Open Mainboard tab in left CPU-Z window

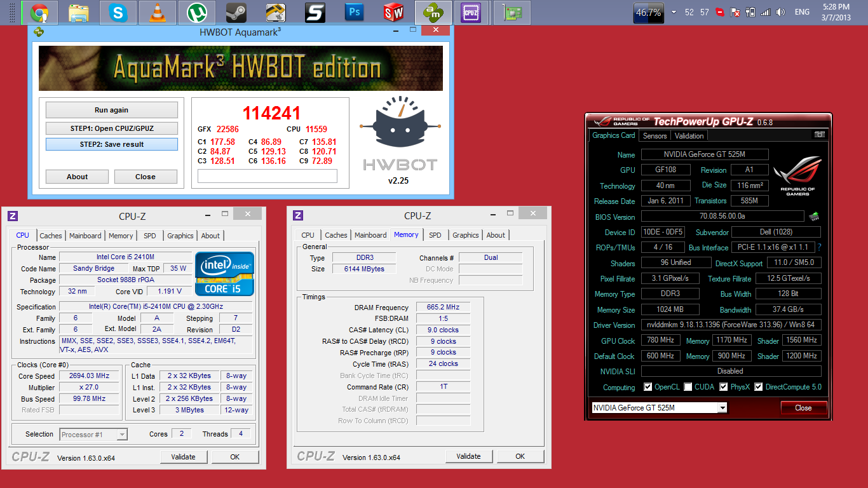(85, 236)
